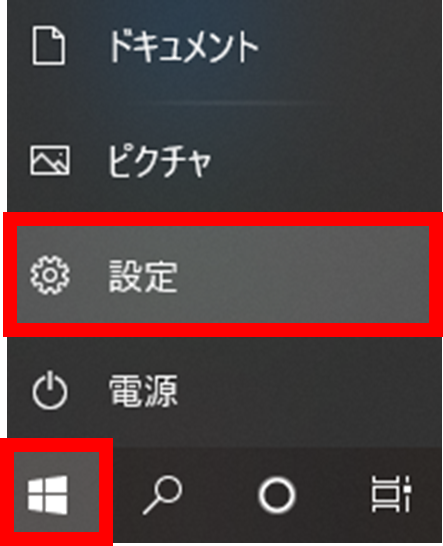Close Start menu using Windows logo button

click(x=48, y=494)
